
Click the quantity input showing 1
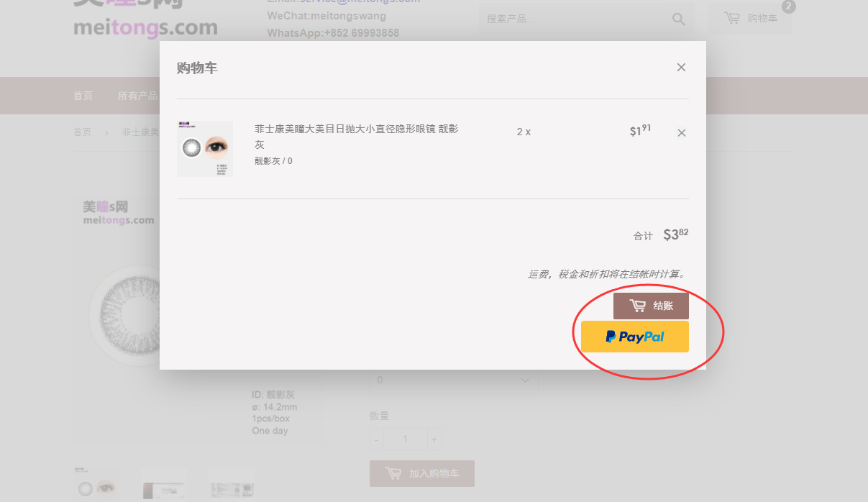pos(405,439)
